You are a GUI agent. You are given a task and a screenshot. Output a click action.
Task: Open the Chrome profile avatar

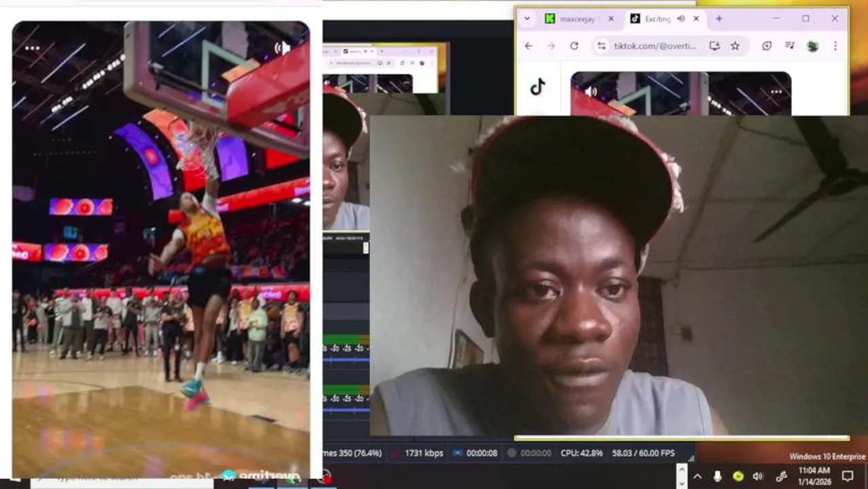coord(812,46)
